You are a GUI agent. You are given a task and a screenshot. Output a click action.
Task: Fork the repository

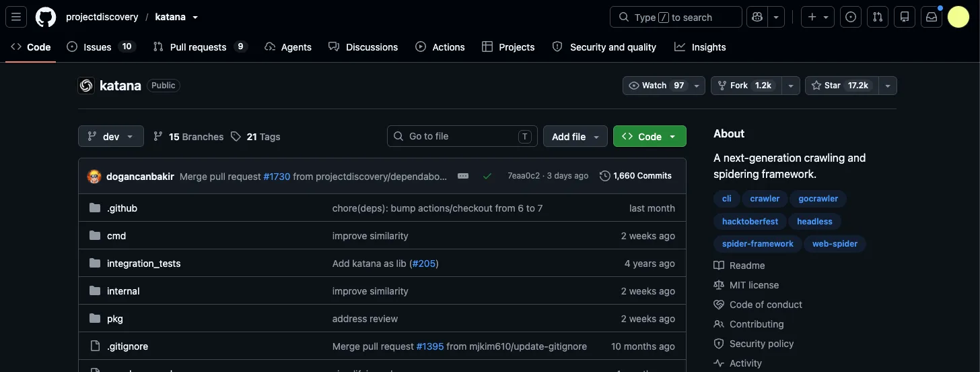pos(746,86)
